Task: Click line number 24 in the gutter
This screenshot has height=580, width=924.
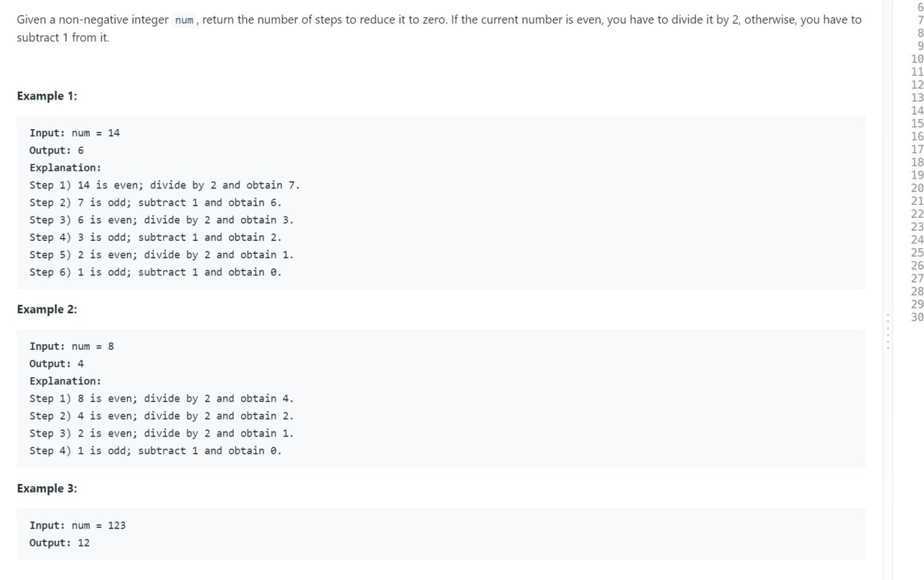Action: point(918,240)
